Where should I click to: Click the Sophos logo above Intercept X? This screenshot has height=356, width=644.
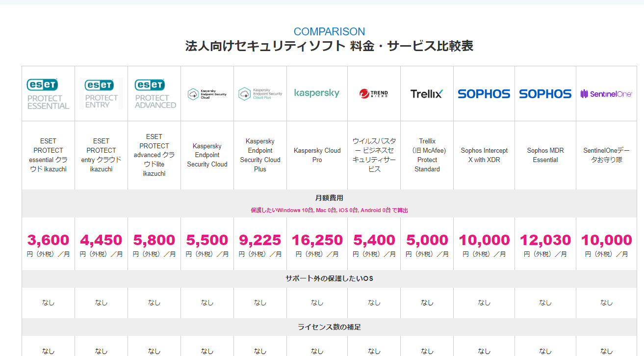point(484,94)
